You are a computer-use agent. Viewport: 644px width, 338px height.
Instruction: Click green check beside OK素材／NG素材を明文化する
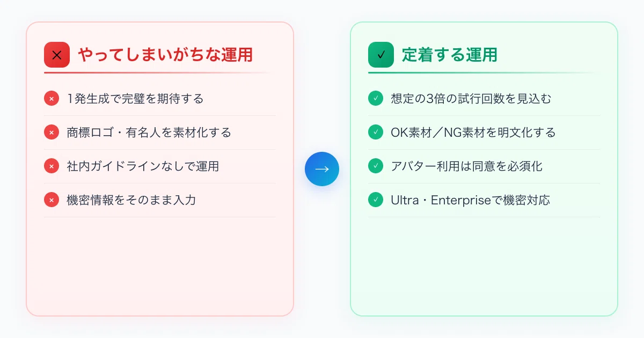(x=376, y=133)
